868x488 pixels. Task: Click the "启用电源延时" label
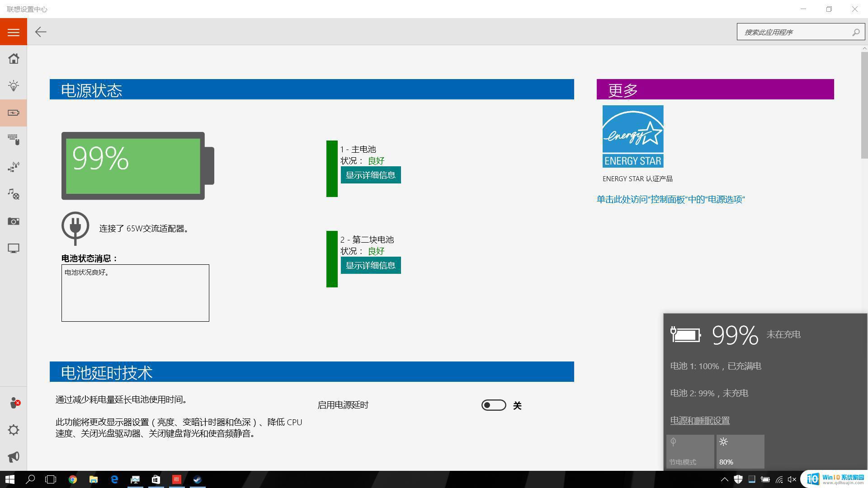pos(343,405)
